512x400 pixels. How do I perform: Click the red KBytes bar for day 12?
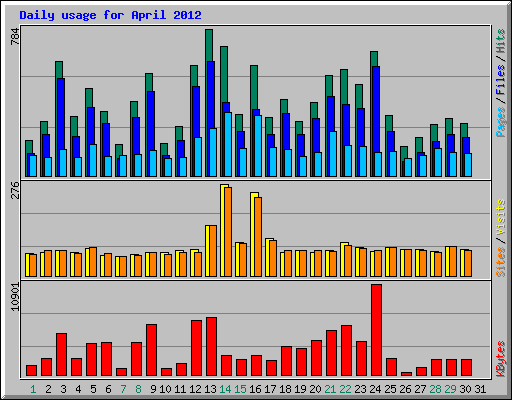pyautogui.click(x=196, y=348)
